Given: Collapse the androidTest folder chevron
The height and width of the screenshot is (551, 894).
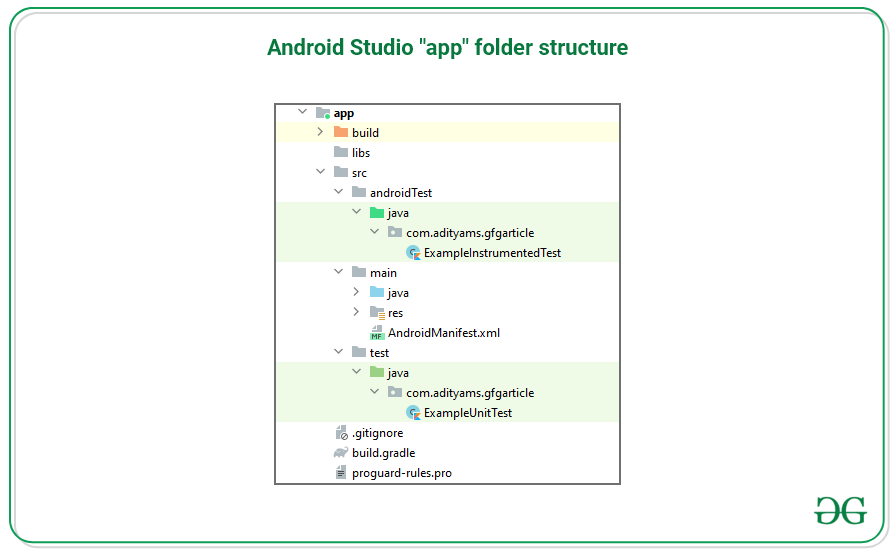Looking at the screenshot, I should click(338, 192).
